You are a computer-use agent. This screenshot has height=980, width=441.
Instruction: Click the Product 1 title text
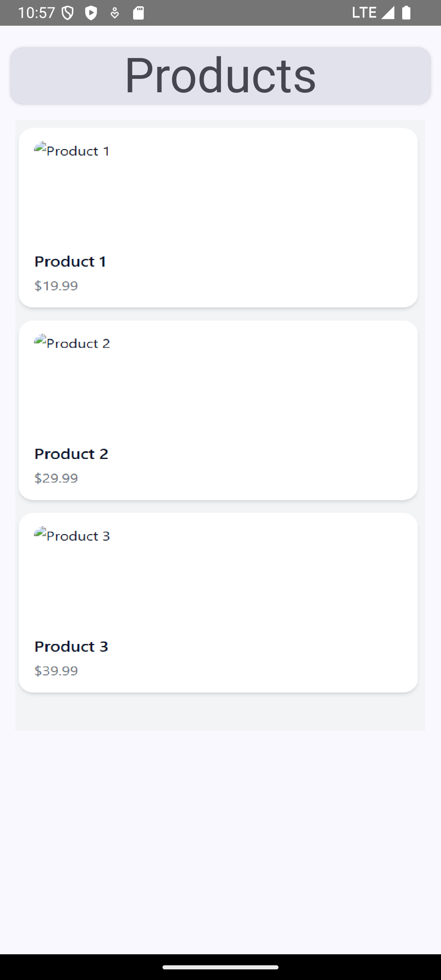tap(71, 261)
